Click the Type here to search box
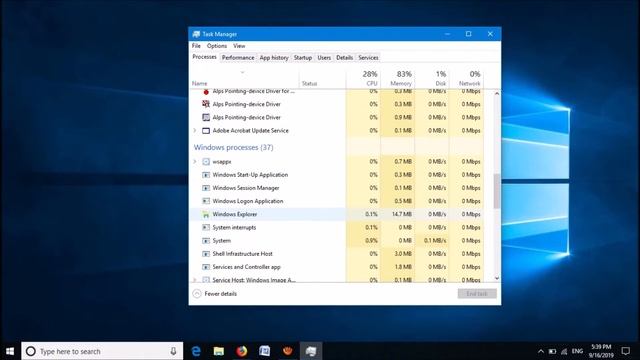The width and height of the screenshot is (640, 360). click(102, 351)
